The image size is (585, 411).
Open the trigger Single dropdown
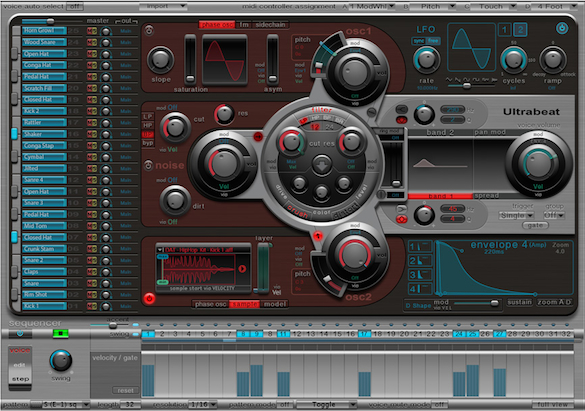click(516, 215)
